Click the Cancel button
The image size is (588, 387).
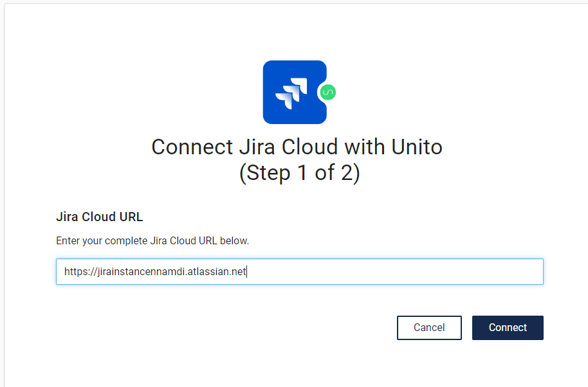429,328
